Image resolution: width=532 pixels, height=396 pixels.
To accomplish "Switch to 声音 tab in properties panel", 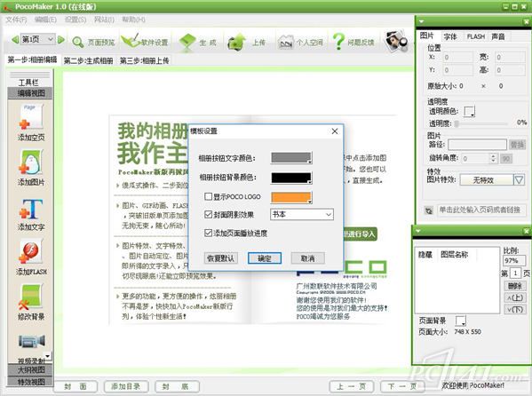I will [498, 36].
